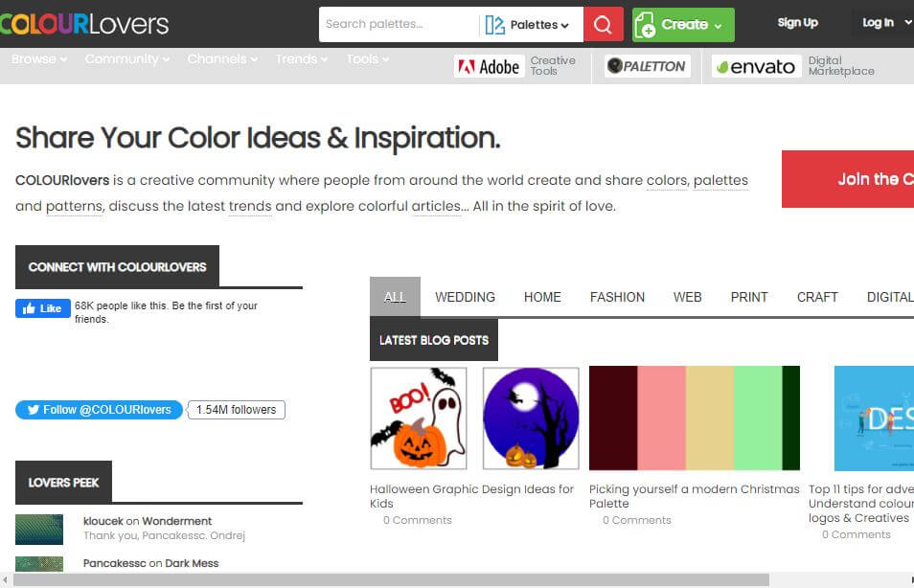
Task: Click the Twitter Follow @COLOURlovers button
Action: click(x=99, y=410)
